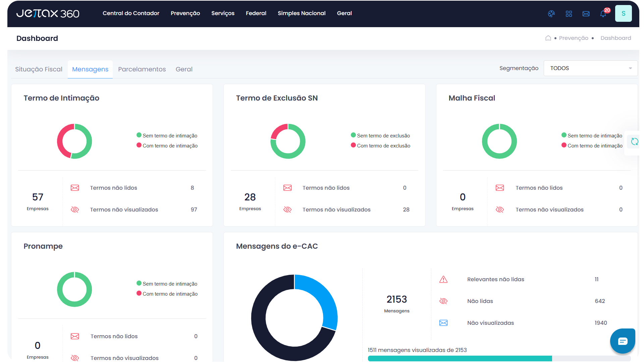Open the chat support bubble
The width and height of the screenshot is (644, 362).
click(623, 341)
